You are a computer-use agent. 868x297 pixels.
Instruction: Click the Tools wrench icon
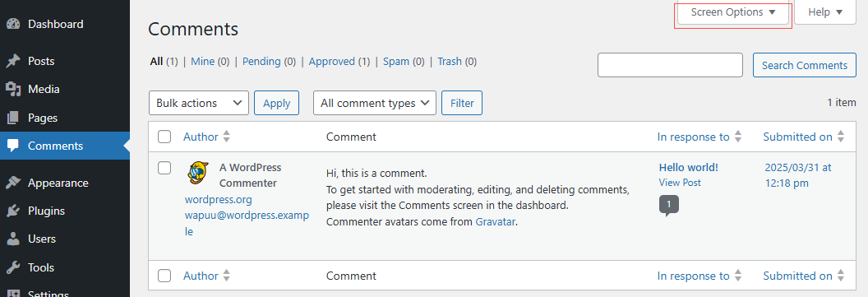tap(13, 267)
